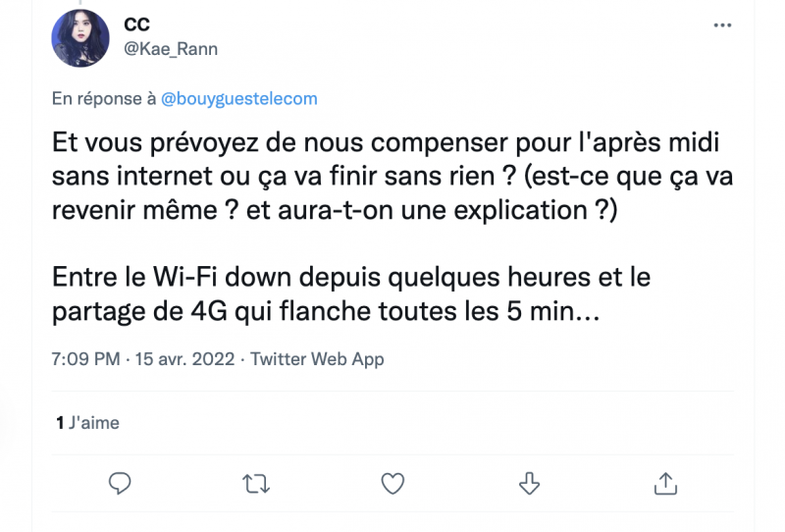Click the like count number 1
785x532 pixels.
[60, 423]
